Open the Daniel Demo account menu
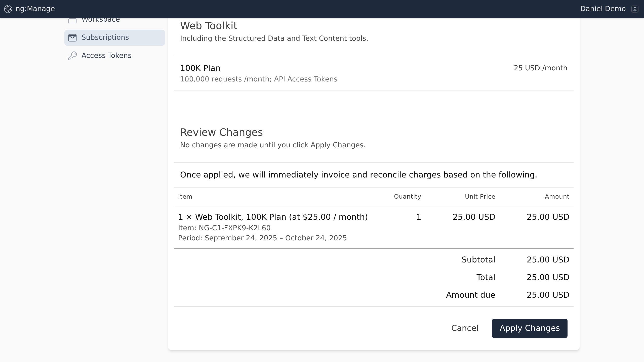644x362 pixels. 603,9
